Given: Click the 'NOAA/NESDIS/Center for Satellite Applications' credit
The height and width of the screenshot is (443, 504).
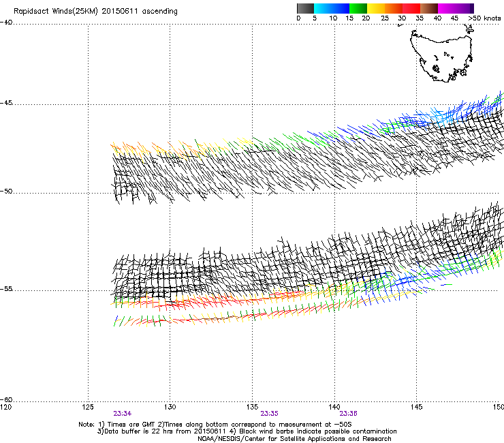Looking at the screenshot, I should 294,439.
